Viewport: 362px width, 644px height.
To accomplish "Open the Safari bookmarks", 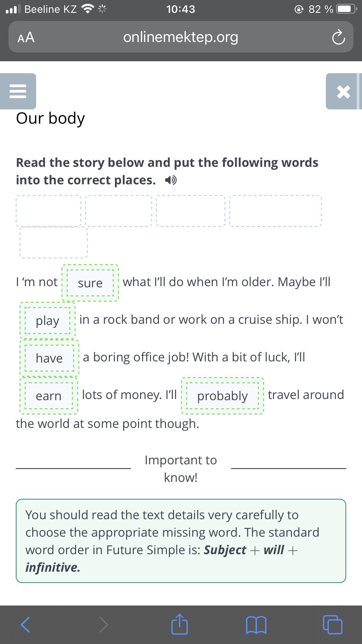I will (256, 624).
